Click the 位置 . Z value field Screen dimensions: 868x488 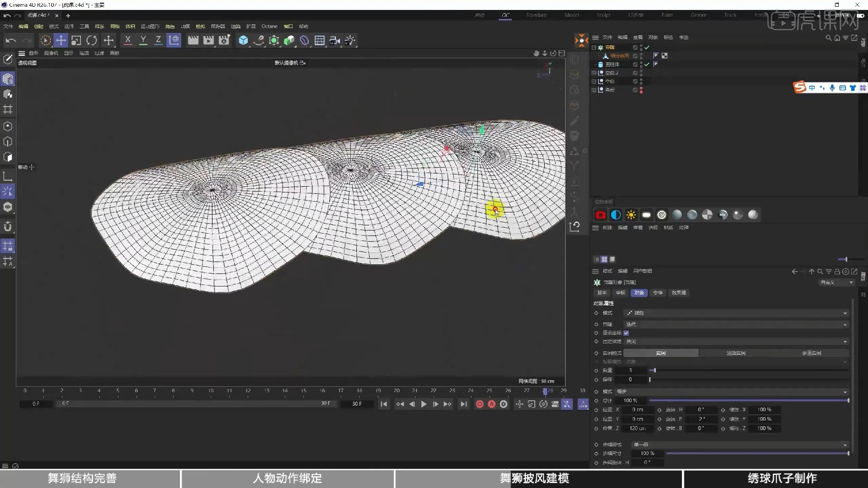pos(637,428)
